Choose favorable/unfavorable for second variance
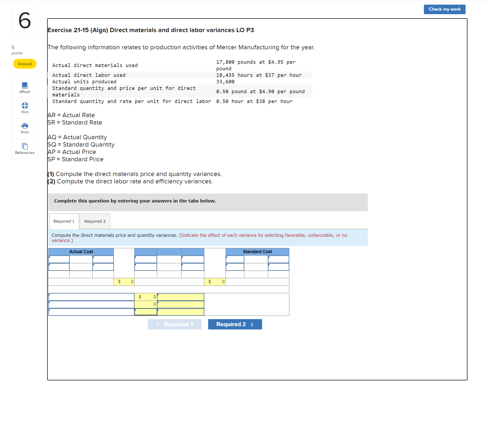This screenshot has width=489, height=448. coord(181,304)
